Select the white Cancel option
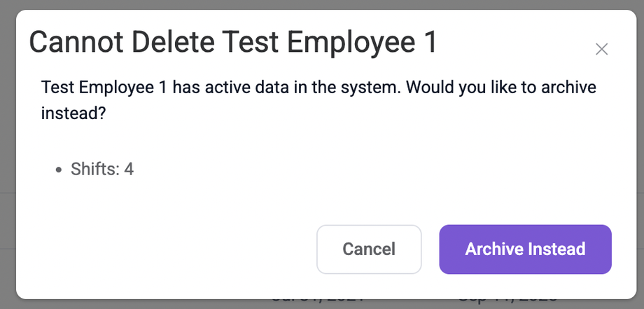Viewport: 644px width, 309px height. point(369,249)
